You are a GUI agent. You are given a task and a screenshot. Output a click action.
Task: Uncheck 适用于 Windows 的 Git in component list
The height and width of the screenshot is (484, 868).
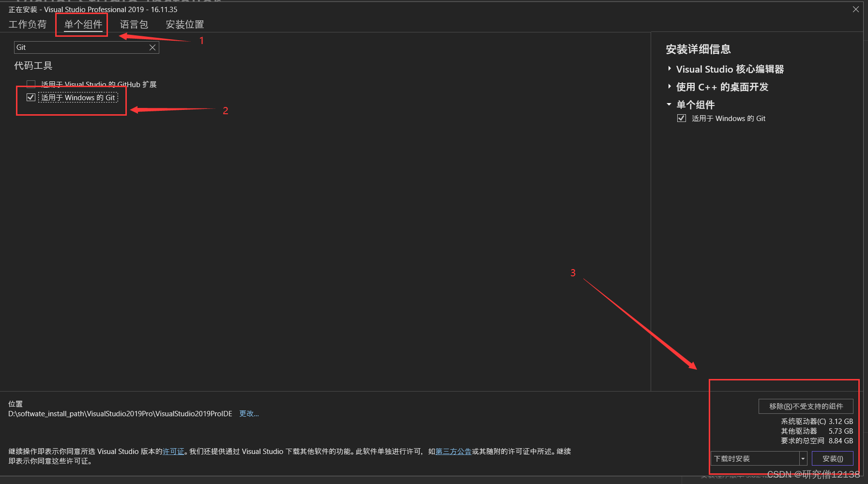[31, 97]
